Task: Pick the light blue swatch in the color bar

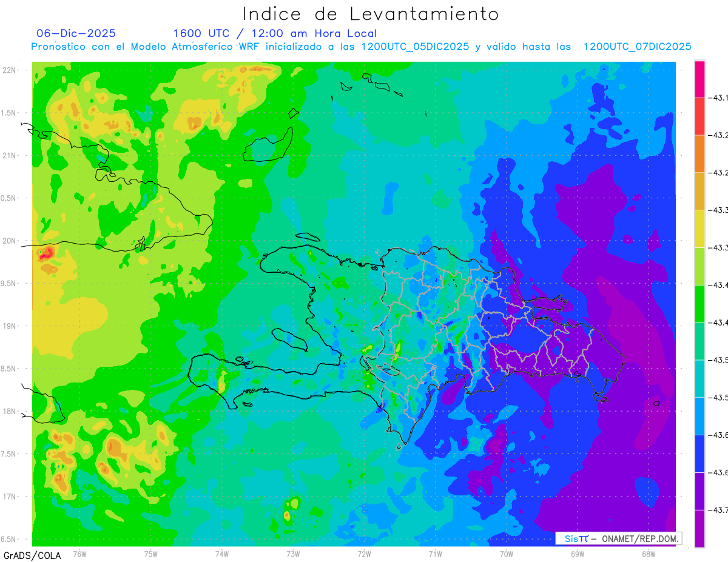Action: 699,416
